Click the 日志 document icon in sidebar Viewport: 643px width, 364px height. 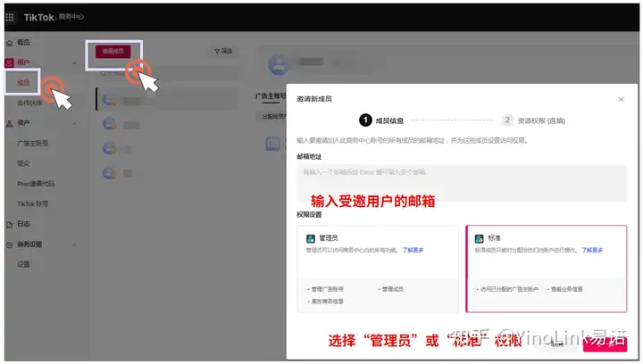[10, 225]
